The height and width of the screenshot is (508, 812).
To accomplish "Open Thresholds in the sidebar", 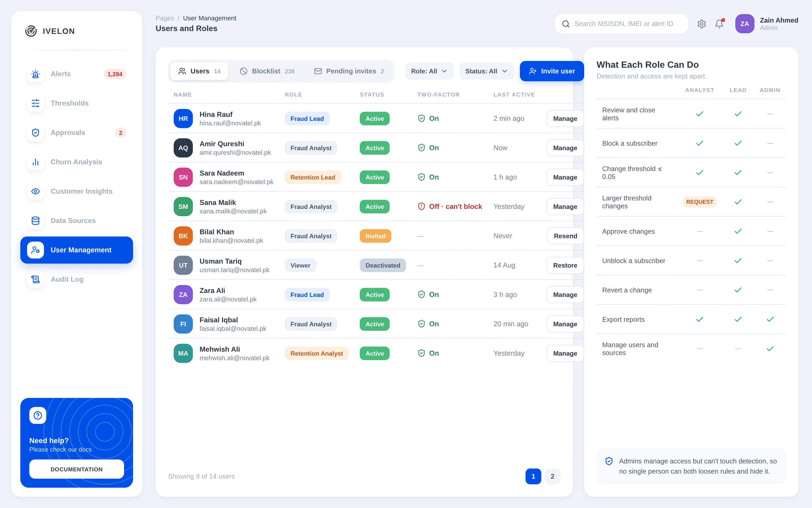I will tap(76, 103).
